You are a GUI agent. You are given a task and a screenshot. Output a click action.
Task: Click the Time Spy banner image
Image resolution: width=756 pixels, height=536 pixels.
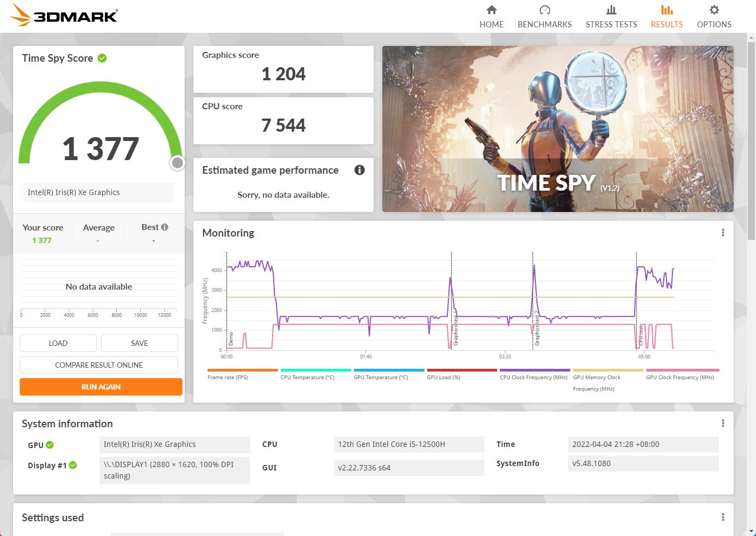[x=557, y=129]
